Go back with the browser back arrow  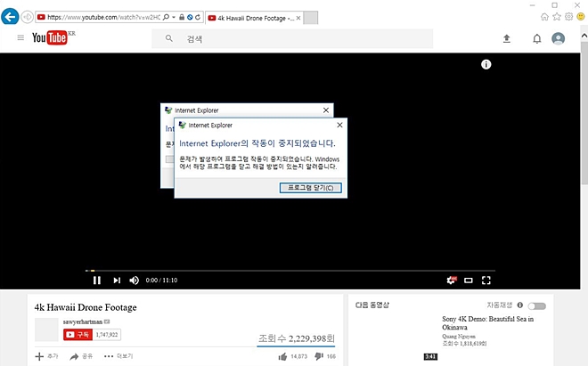pyautogui.click(x=10, y=17)
